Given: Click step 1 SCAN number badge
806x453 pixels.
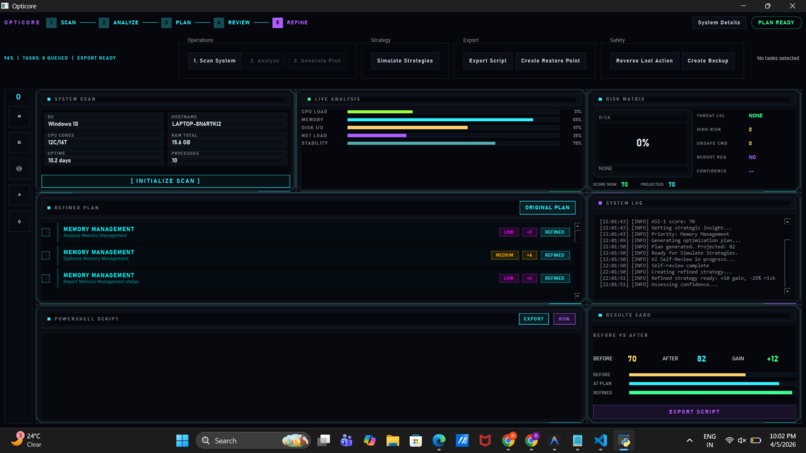Looking at the screenshot, I should [51, 23].
